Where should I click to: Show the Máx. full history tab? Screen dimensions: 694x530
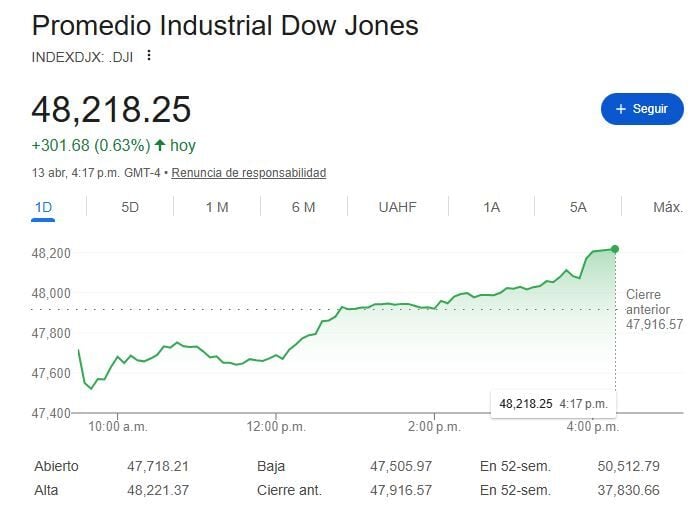667,207
